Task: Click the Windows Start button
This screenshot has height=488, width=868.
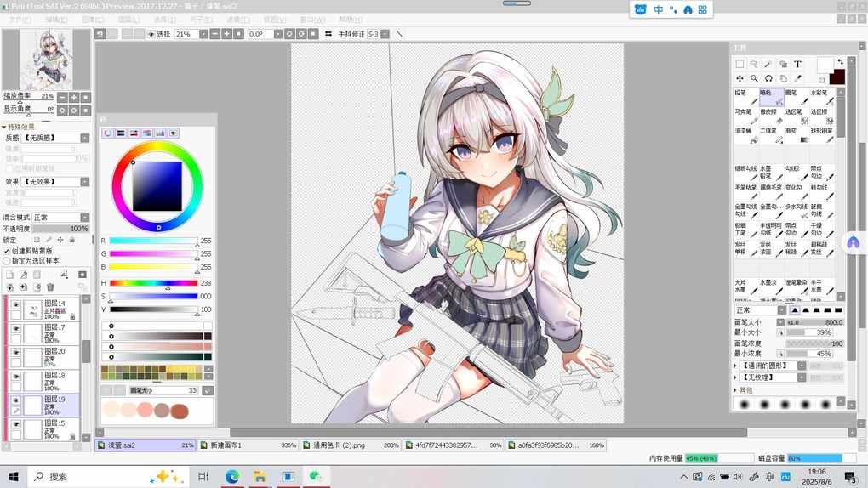Action: point(14,476)
